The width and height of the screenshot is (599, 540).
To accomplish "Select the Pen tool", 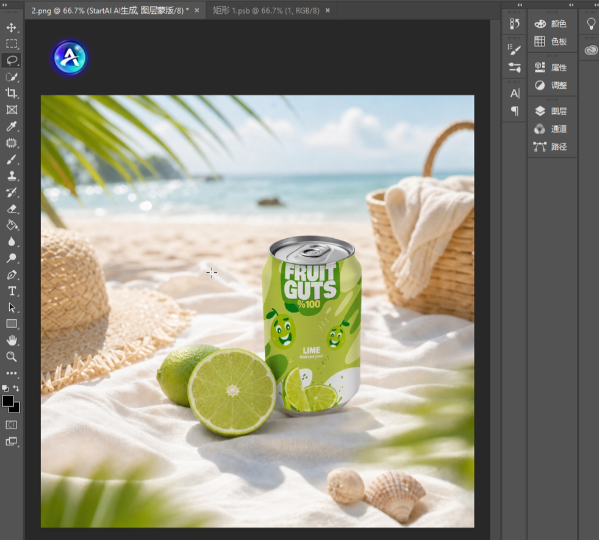I will pyautogui.click(x=11, y=275).
